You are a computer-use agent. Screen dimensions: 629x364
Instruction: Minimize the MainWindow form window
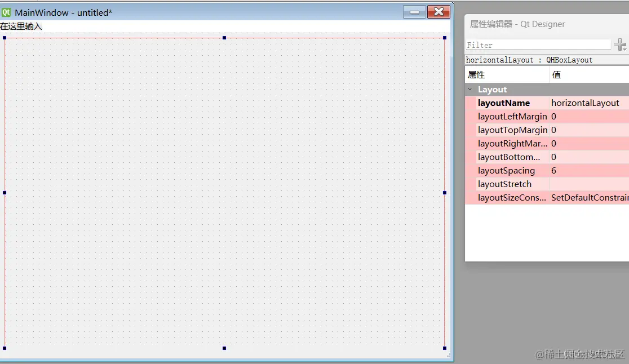[x=414, y=12]
